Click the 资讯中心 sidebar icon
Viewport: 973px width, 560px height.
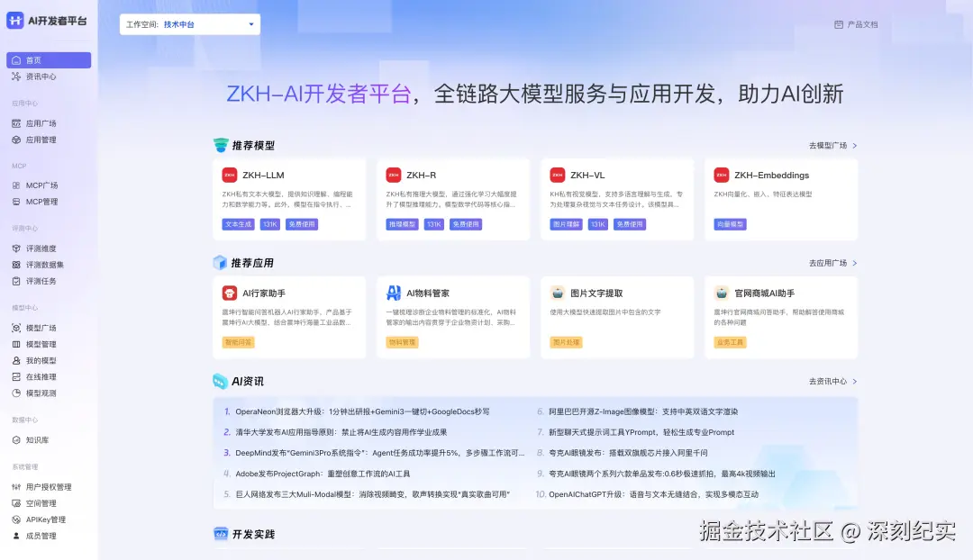coord(16,77)
